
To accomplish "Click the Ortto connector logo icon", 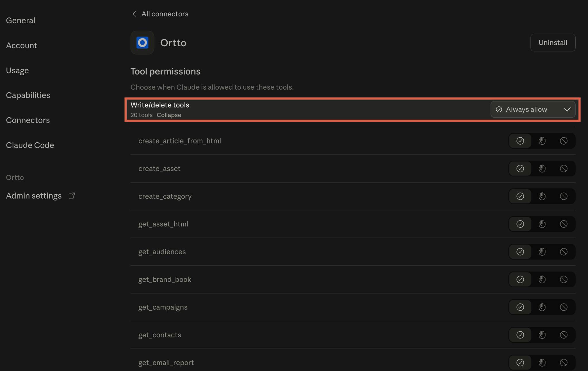I will coord(142,43).
